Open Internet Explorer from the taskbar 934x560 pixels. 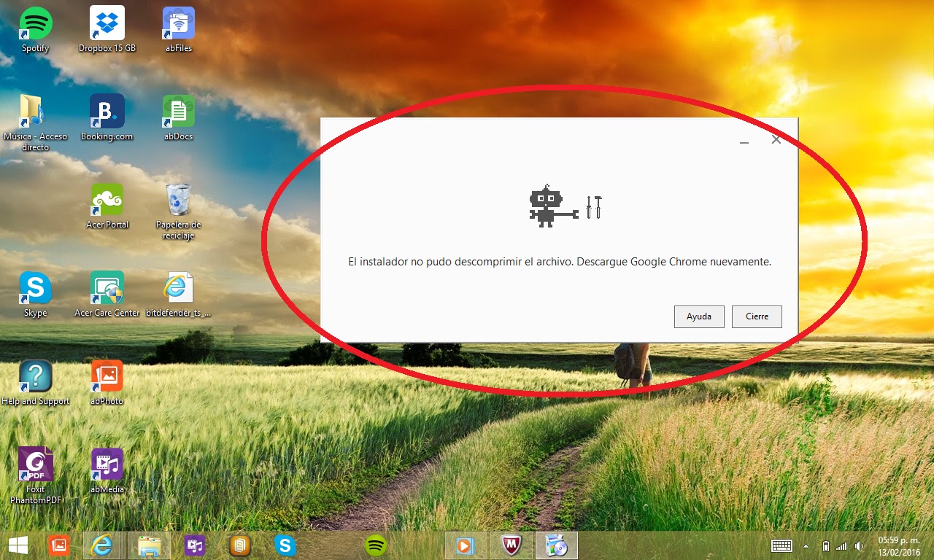pyautogui.click(x=102, y=545)
